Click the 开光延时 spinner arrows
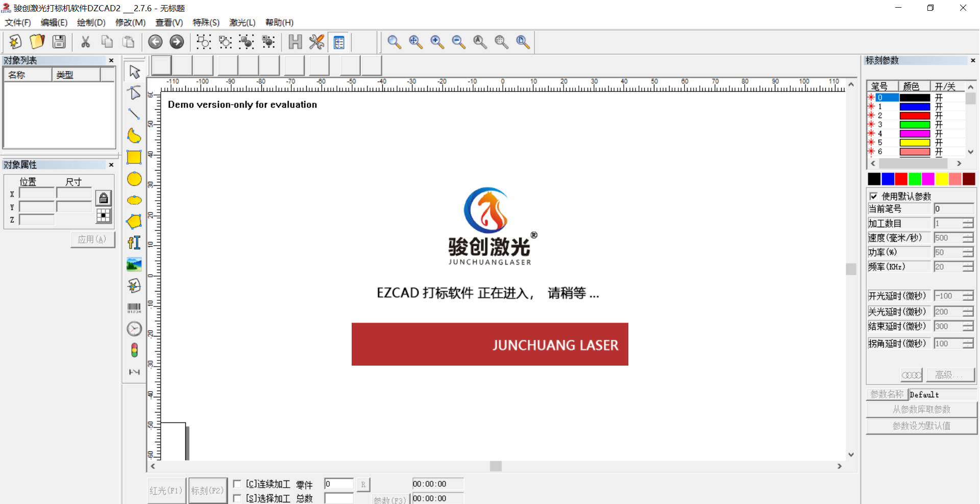Viewport: 980px width, 504px height. [968, 296]
